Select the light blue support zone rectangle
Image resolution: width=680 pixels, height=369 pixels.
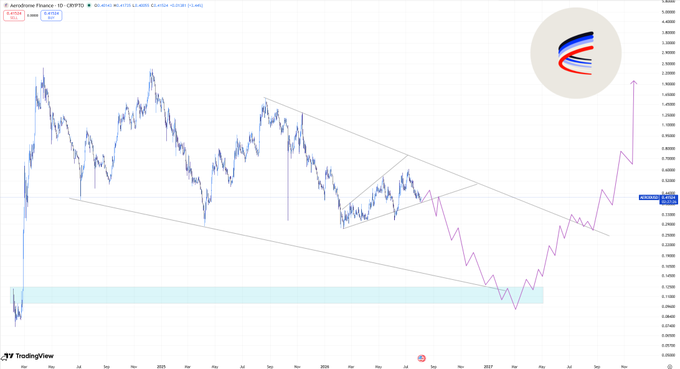pyautogui.click(x=276, y=295)
